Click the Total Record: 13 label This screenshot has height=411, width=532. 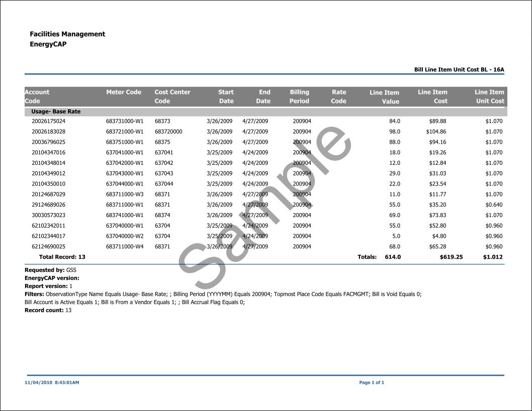pyautogui.click(x=62, y=257)
